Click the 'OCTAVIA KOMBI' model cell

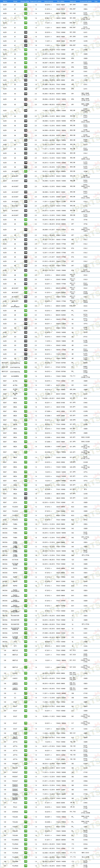[15, 564]
